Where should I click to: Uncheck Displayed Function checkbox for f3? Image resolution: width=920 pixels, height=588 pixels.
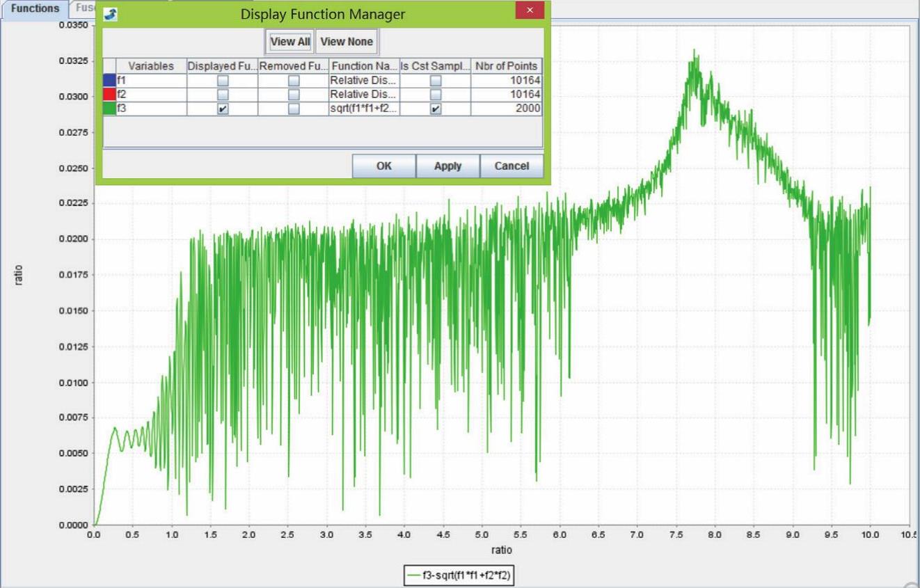(223, 109)
